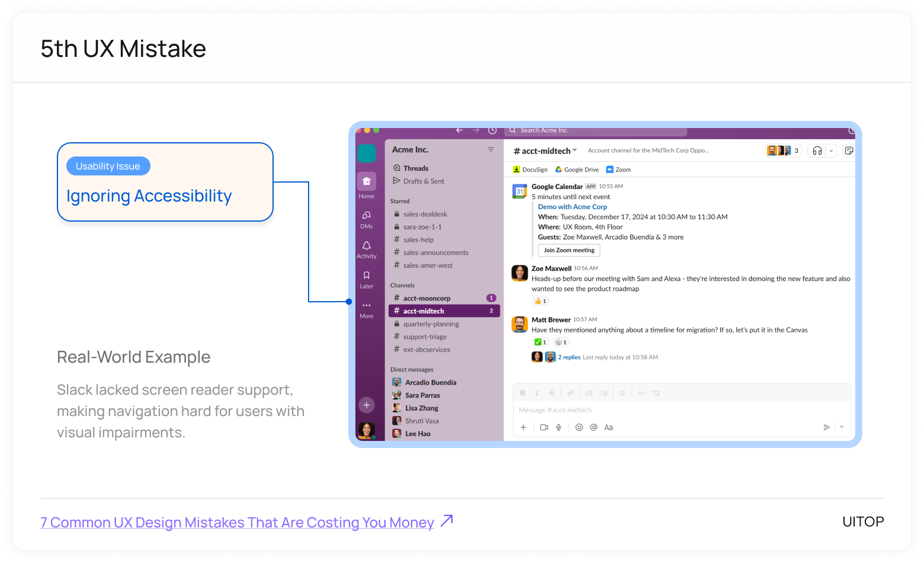Click the teal Acme workspace icon
The image size is (924, 563).
click(x=367, y=153)
